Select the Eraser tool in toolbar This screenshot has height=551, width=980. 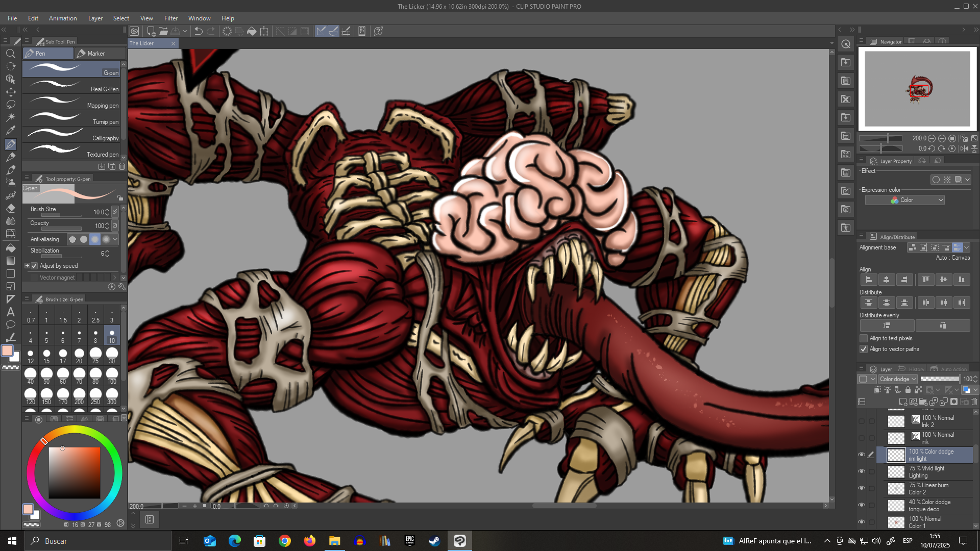[10, 209]
